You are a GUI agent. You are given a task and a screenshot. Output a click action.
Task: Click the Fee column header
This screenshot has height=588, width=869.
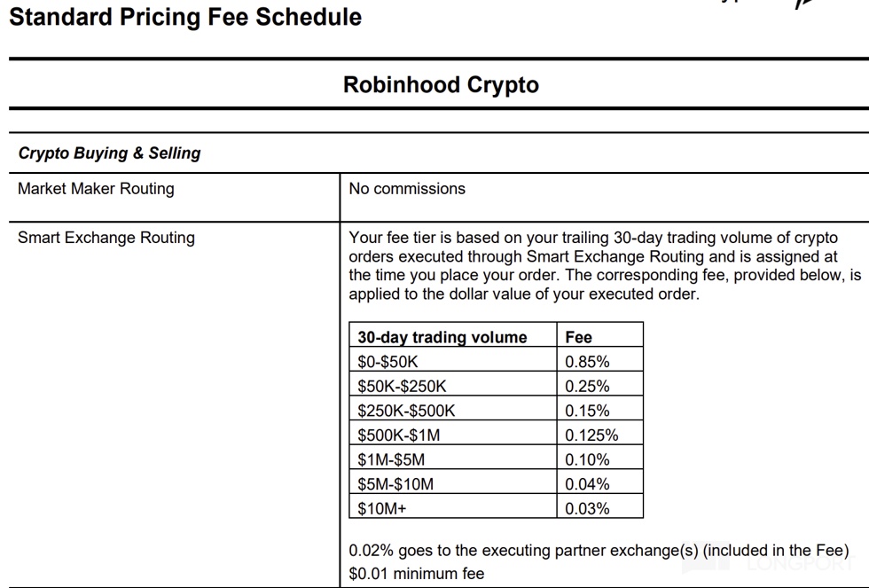click(578, 337)
